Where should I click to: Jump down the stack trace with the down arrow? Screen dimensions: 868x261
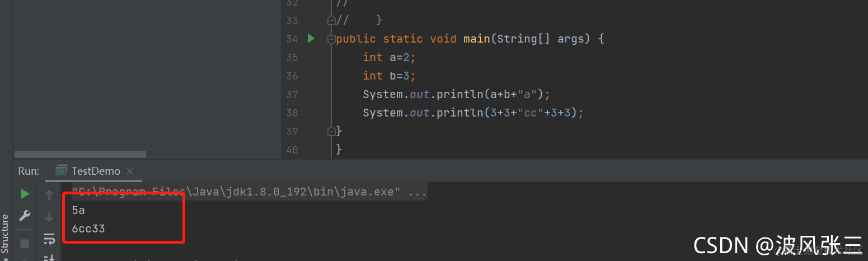coord(49,216)
